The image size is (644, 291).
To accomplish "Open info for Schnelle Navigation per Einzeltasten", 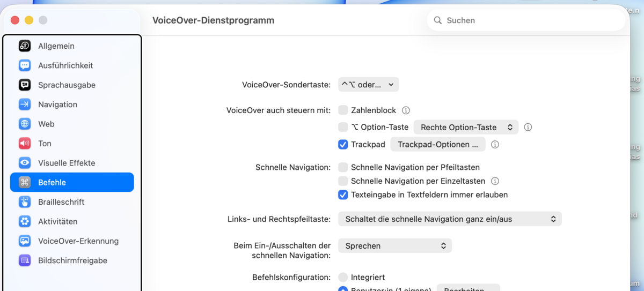I will (495, 181).
